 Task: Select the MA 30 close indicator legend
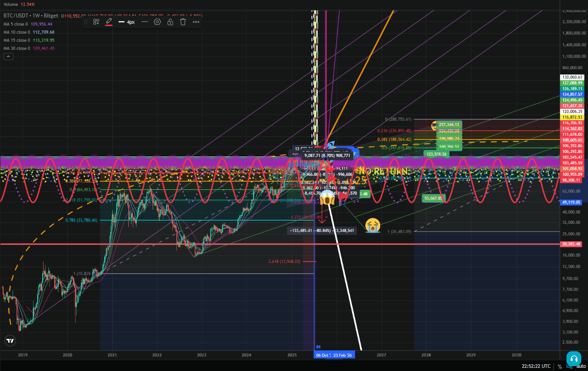[29, 48]
